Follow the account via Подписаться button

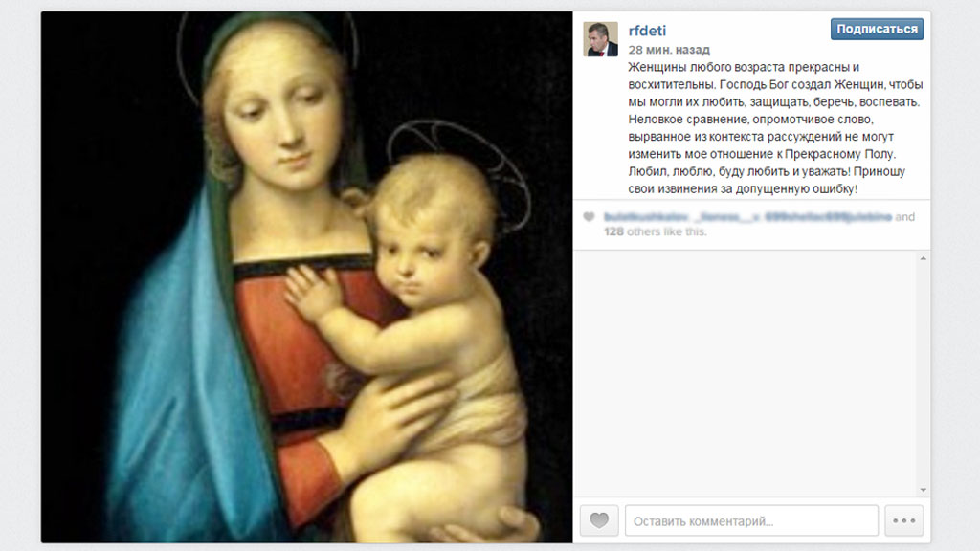[877, 29]
